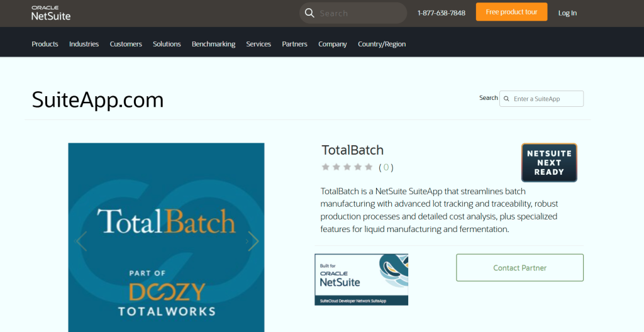The width and height of the screenshot is (644, 332).
Task: Open the Country/Region menu
Action: click(382, 44)
